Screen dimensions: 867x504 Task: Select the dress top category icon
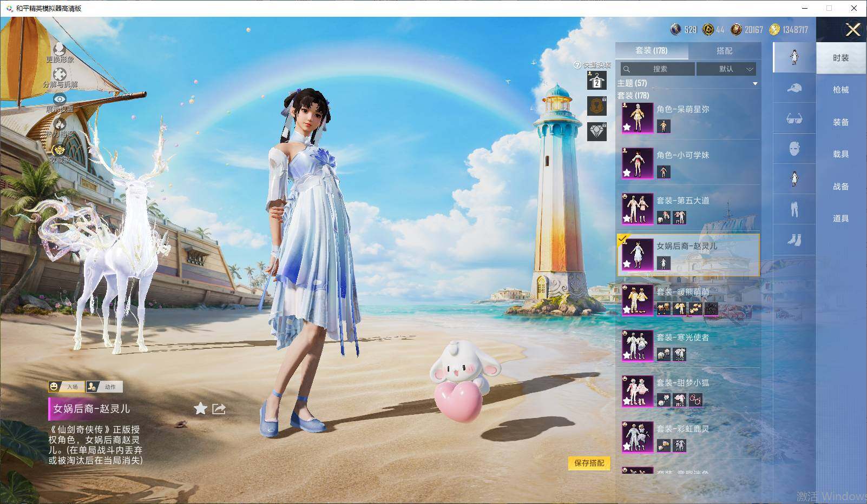click(x=794, y=178)
